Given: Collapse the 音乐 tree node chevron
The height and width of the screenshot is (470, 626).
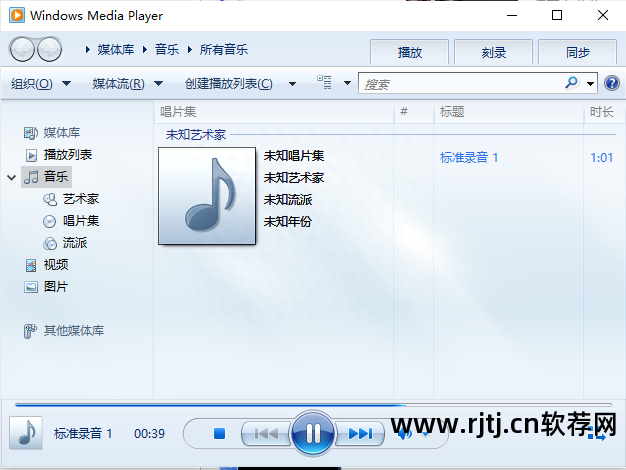Looking at the screenshot, I should [x=12, y=177].
